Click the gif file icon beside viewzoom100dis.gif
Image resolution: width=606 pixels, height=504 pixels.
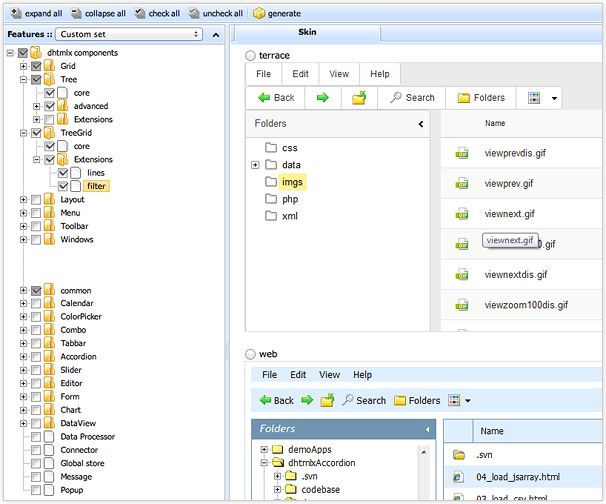[462, 305]
